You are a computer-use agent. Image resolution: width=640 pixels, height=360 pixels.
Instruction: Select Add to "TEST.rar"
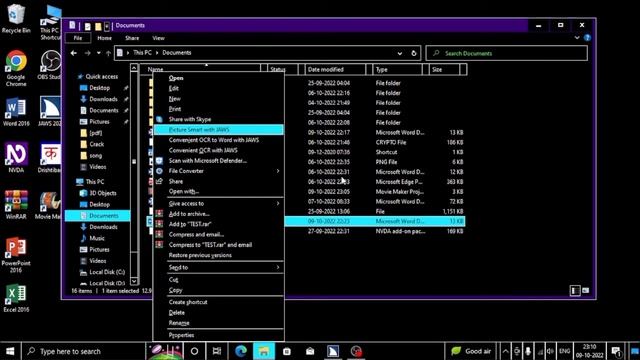point(218,224)
